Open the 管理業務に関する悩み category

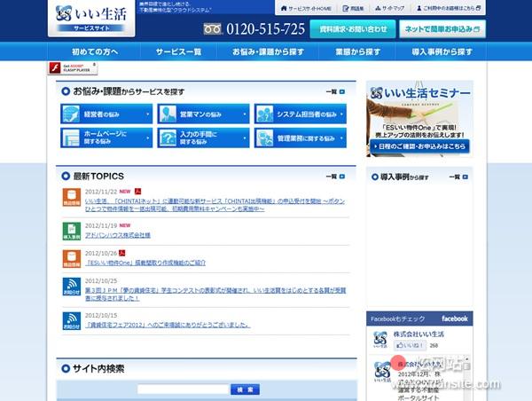coord(301,138)
